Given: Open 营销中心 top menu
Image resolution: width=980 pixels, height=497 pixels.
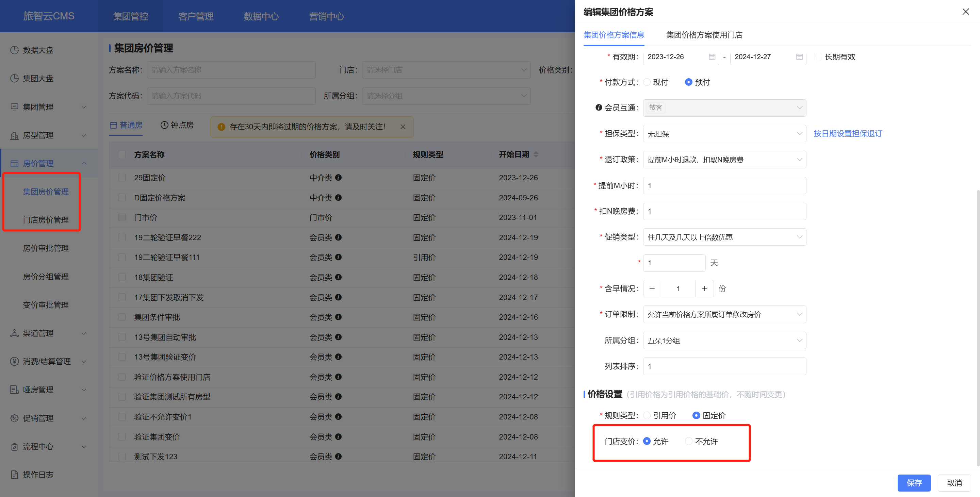Looking at the screenshot, I should 326,16.
